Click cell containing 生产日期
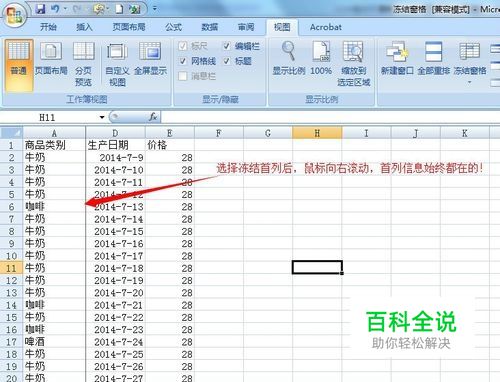 115,145
